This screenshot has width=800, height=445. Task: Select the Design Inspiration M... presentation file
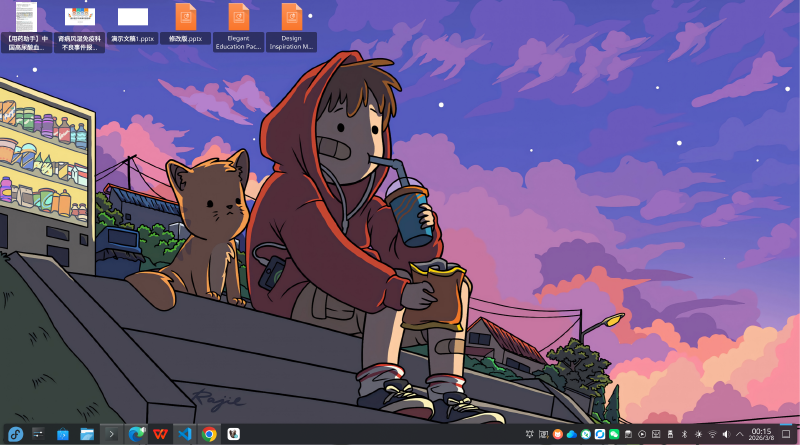(291, 27)
